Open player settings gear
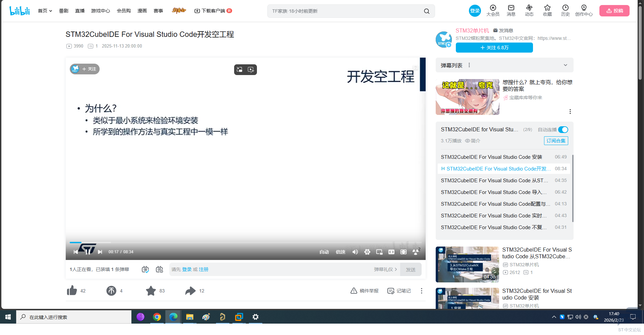Image resolution: width=644 pixels, height=335 pixels. point(367,252)
